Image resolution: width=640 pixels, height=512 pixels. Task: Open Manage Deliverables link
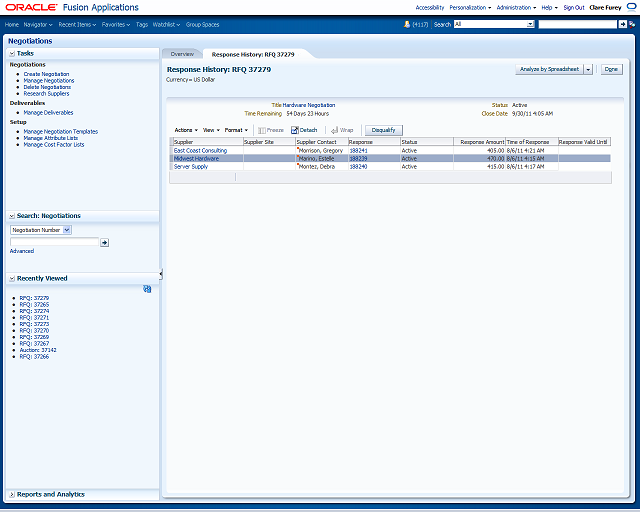(x=48, y=112)
